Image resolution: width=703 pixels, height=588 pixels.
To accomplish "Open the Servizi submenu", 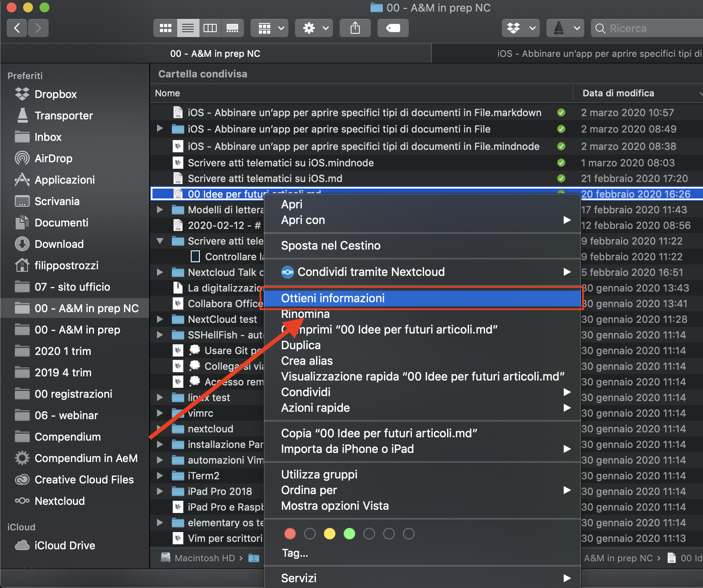I will coord(422,578).
